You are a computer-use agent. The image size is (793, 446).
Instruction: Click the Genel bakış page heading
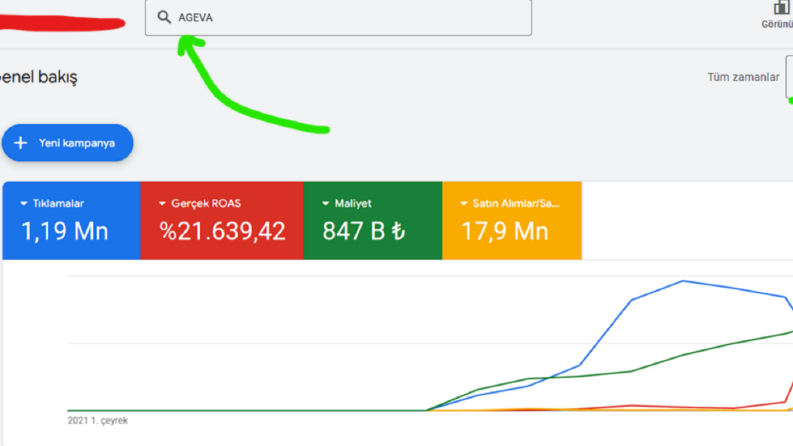point(38,77)
